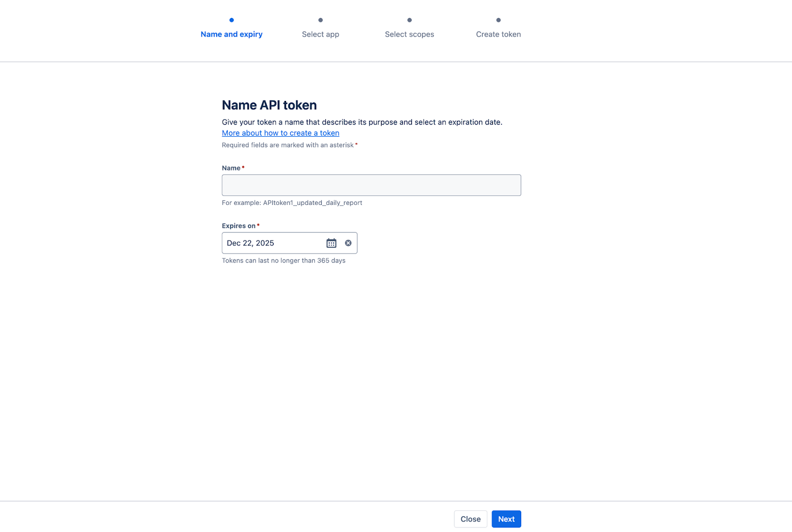Open the calendar date picker icon
The height and width of the screenshot is (532, 792).
pos(331,243)
